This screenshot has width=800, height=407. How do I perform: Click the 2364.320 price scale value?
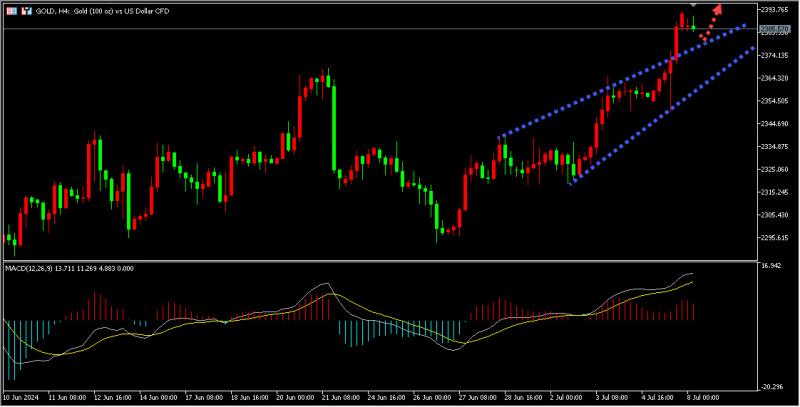coord(776,78)
